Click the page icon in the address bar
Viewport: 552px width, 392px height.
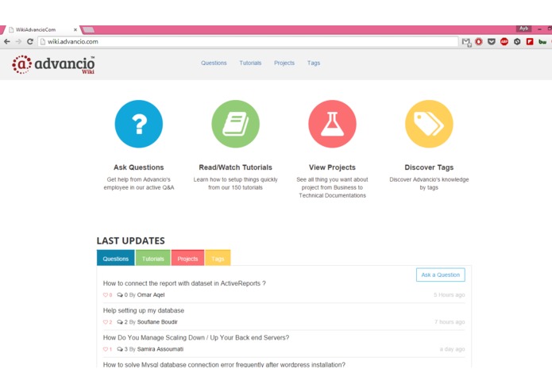43,41
